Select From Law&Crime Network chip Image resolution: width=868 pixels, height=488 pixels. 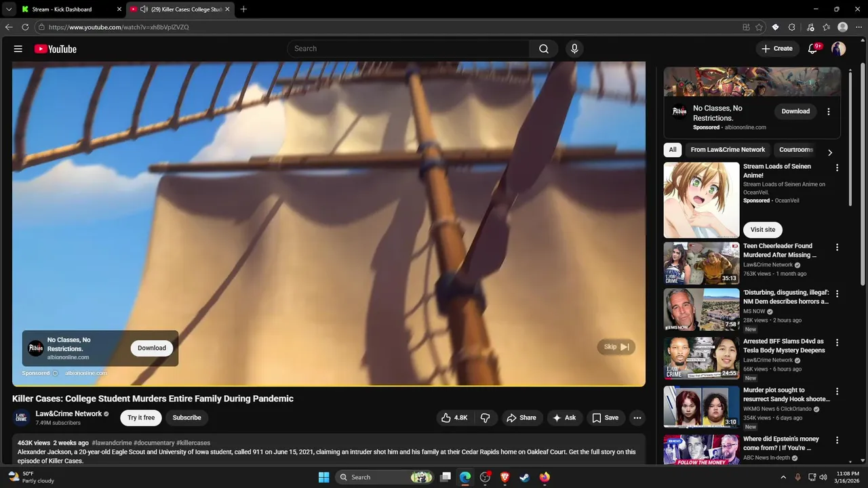point(728,150)
